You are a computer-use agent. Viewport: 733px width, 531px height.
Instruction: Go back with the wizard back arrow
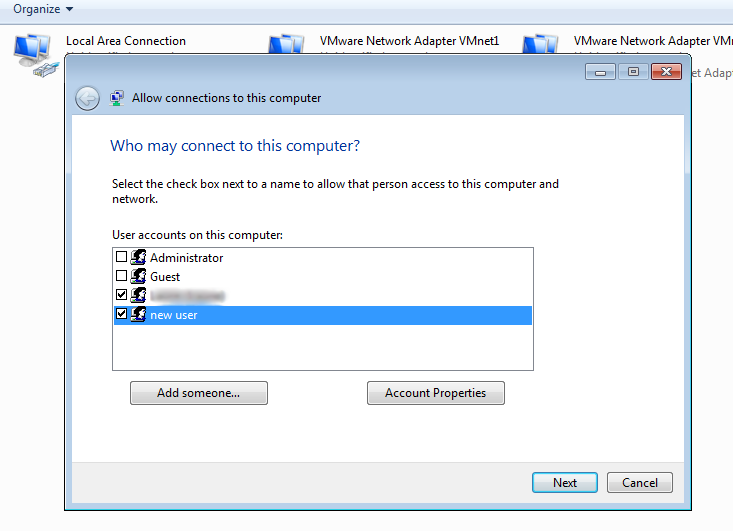click(87, 98)
